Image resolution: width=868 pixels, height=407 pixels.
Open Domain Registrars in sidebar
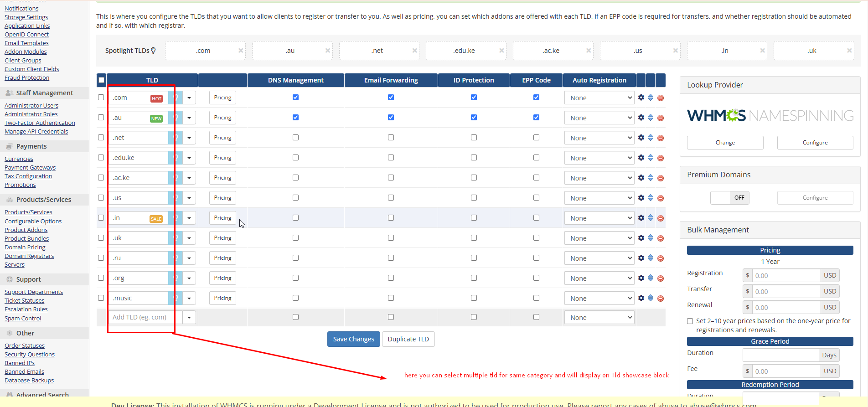(29, 256)
